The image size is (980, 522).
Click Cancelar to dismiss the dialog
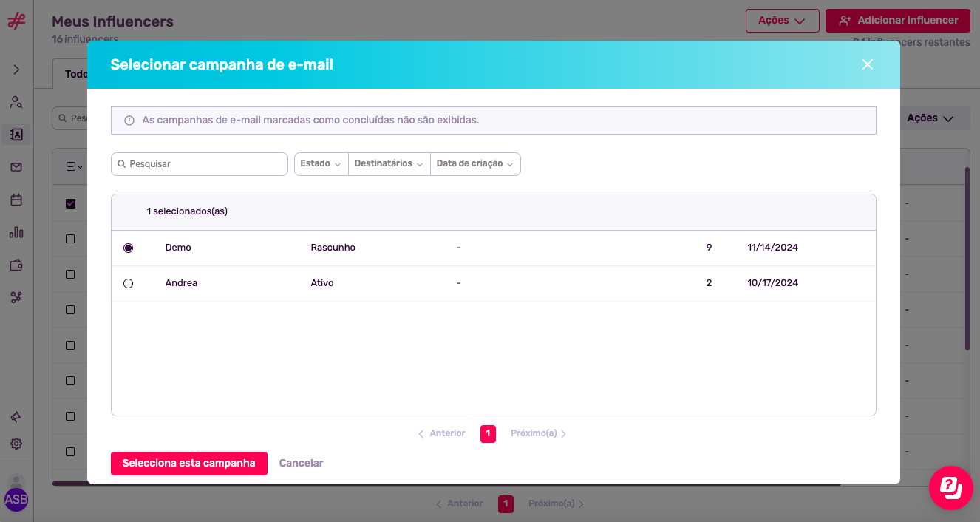click(301, 464)
